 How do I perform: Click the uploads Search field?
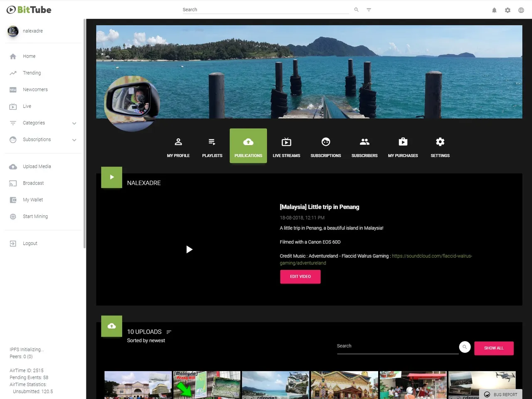(x=397, y=346)
